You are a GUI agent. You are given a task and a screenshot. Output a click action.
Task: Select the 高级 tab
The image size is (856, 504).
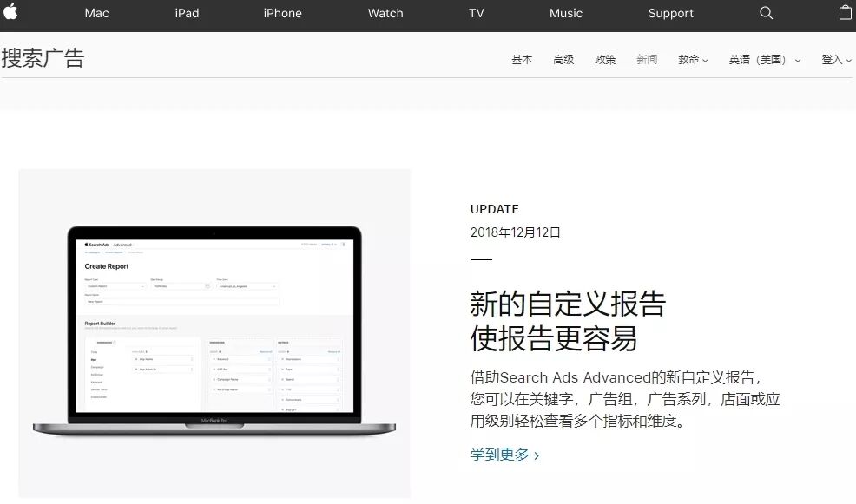point(563,60)
